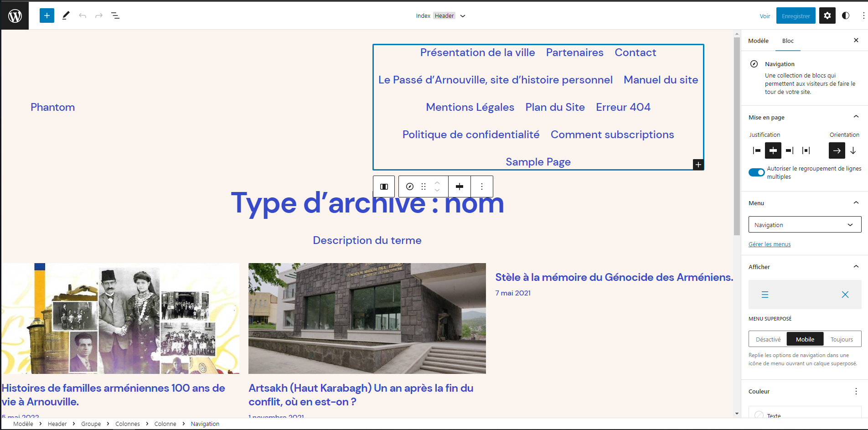The height and width of the screenshot is (430, 868).
Task: Select the Plan du Site menu item
Action: click(555, 107)
